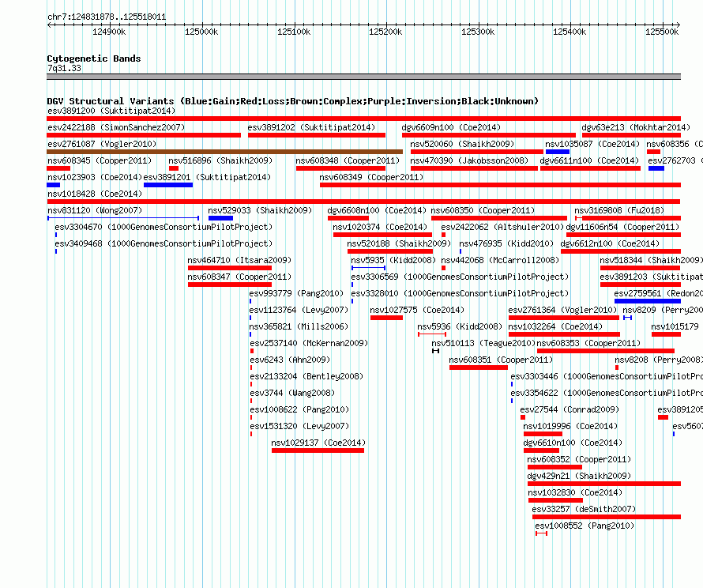Click the 125200k ruler tick label
This screenshot has height=588, width=703.
385,32
